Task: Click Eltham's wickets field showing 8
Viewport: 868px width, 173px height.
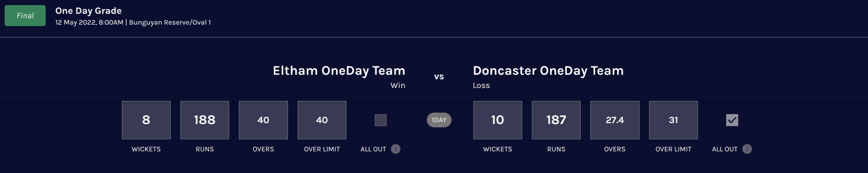Action: [146, 120]
